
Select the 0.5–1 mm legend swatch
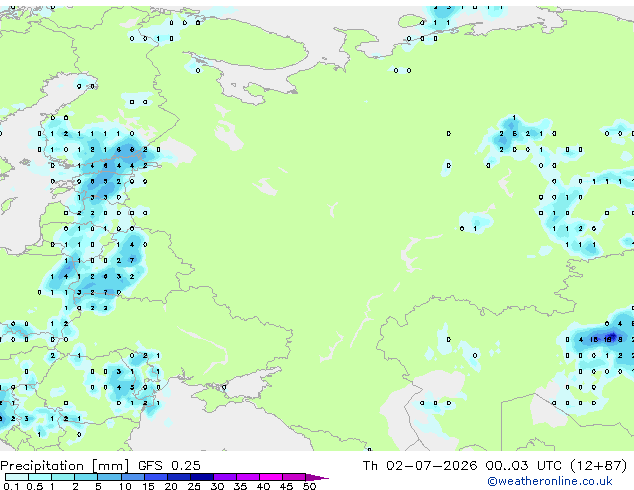coord(40,477)
